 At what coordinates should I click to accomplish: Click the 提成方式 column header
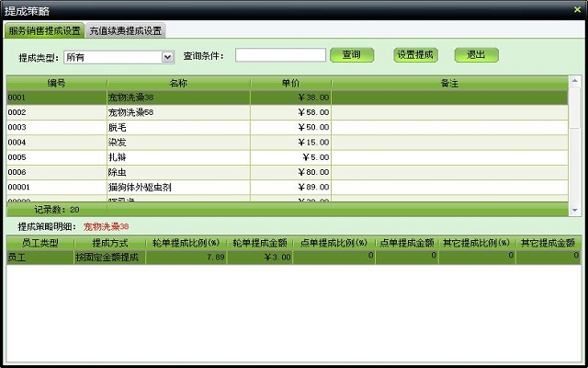coord(110,243)
